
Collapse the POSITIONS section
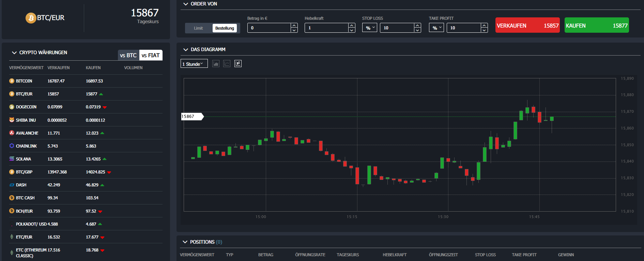pos(185,242)
